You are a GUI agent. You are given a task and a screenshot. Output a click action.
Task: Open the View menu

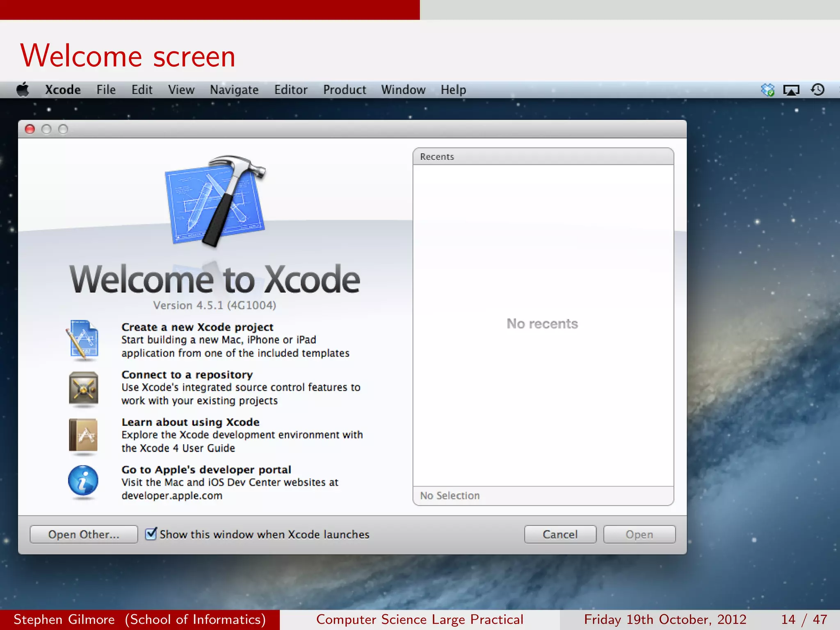pyautogui.click(x=181, y=90)
